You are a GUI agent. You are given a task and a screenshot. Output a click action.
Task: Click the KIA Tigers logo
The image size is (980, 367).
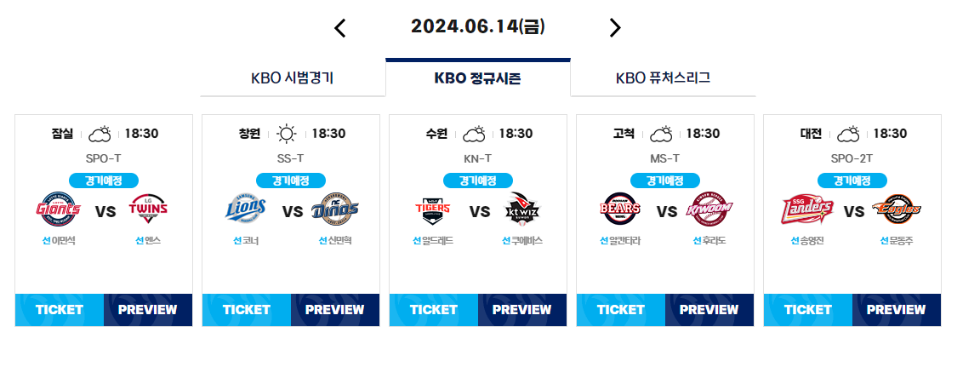point(432,209)
